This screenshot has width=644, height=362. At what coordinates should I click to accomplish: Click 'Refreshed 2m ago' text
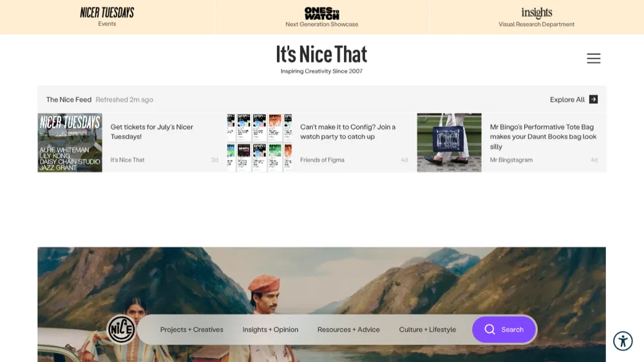(124, 99)
